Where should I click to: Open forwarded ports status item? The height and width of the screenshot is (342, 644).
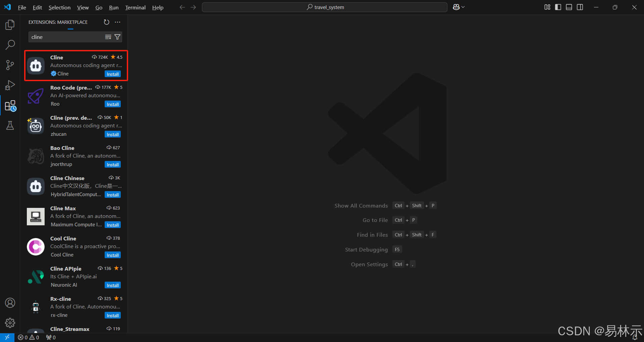(x=51, y=337)
